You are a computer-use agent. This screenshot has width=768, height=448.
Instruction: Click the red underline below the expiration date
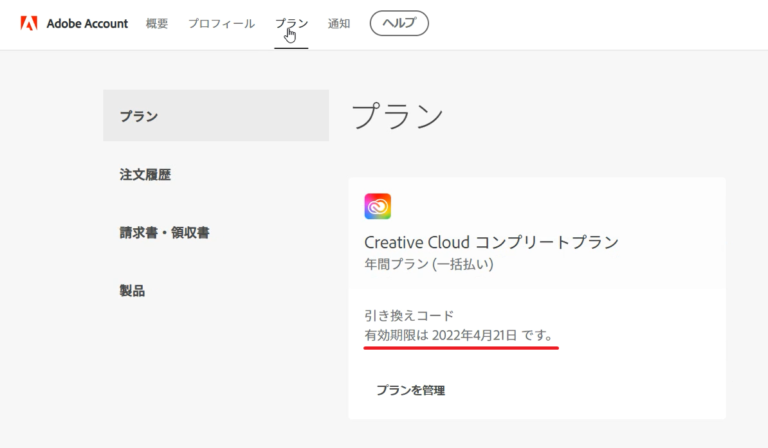click(461, 348)
